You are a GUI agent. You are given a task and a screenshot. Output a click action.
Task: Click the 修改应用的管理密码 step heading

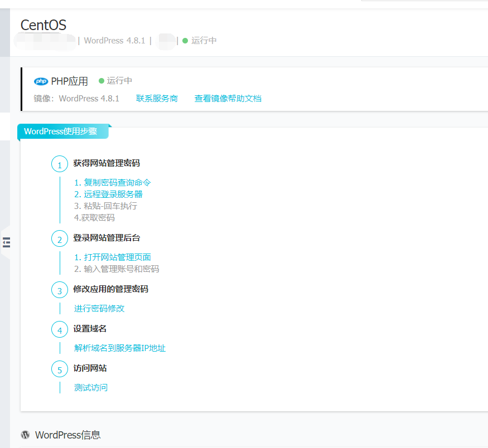point(111,289)
